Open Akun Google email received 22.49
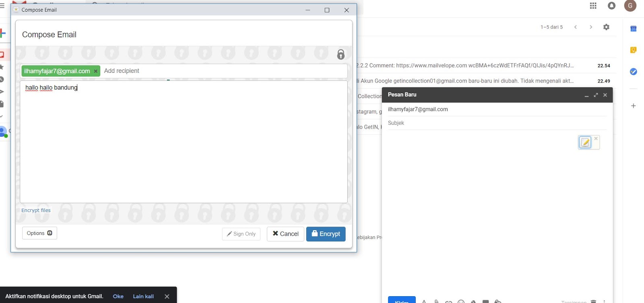644x303 pixels. point(486,80)
